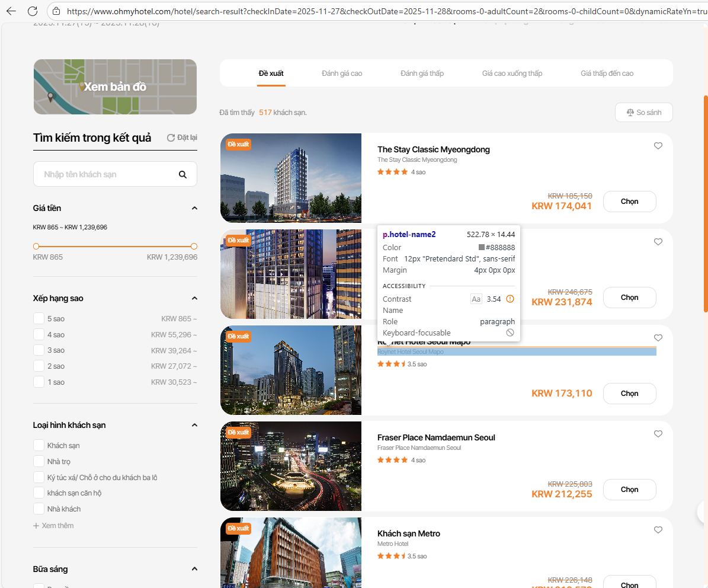Click heart icon on Fraser Place Namdaemun
The height and width of the screenshot is (588, 708).
[x=658, y=434]
